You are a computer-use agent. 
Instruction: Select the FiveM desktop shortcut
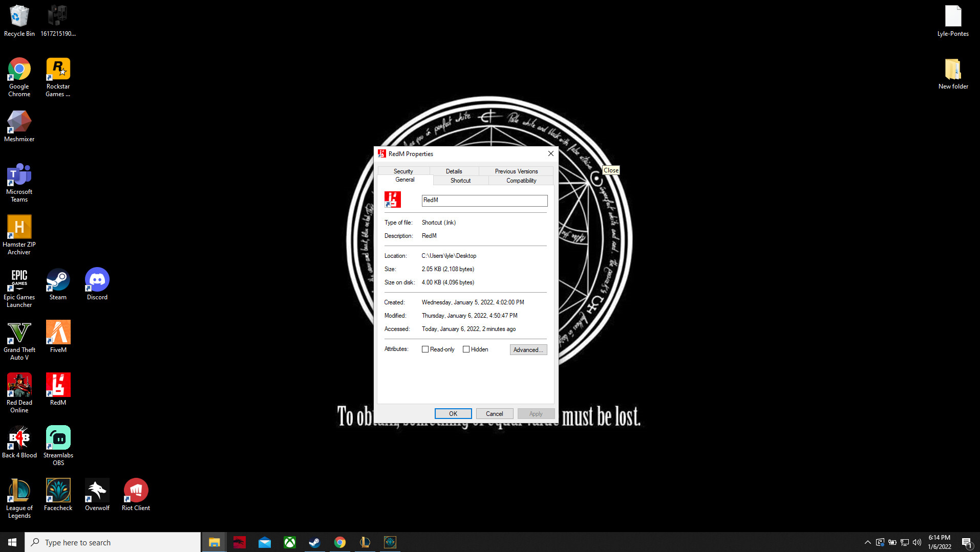58,337
